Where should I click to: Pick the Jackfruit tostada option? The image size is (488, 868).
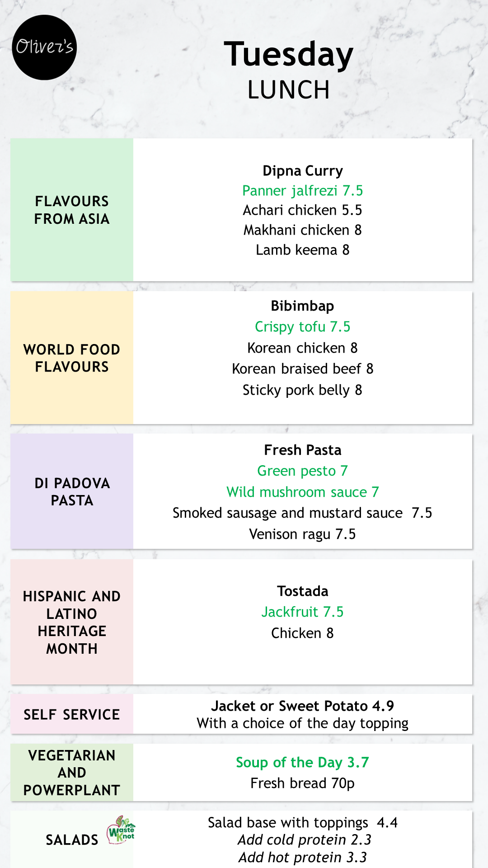click(302, 612)
